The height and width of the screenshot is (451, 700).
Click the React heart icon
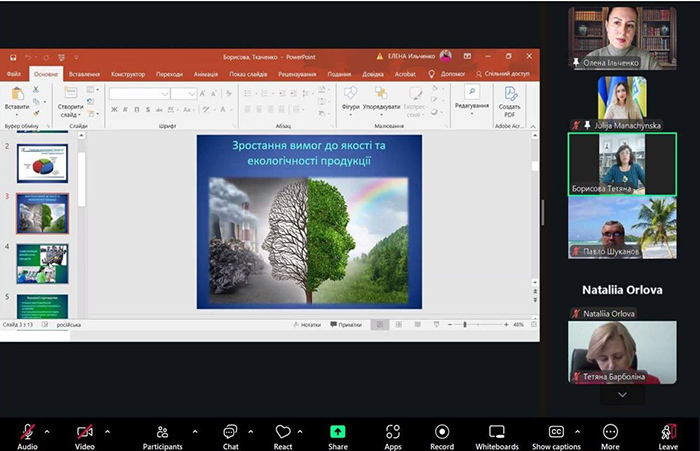pyautogui.click(x=283, y=431)
